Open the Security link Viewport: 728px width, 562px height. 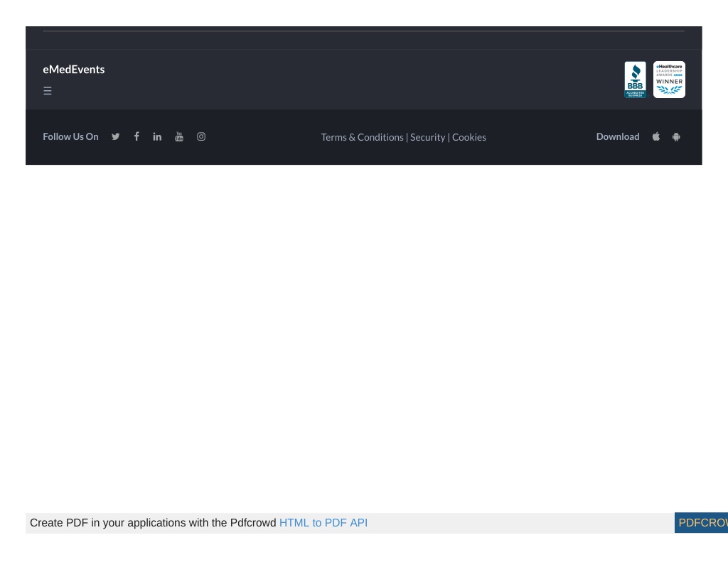(427, 137)
